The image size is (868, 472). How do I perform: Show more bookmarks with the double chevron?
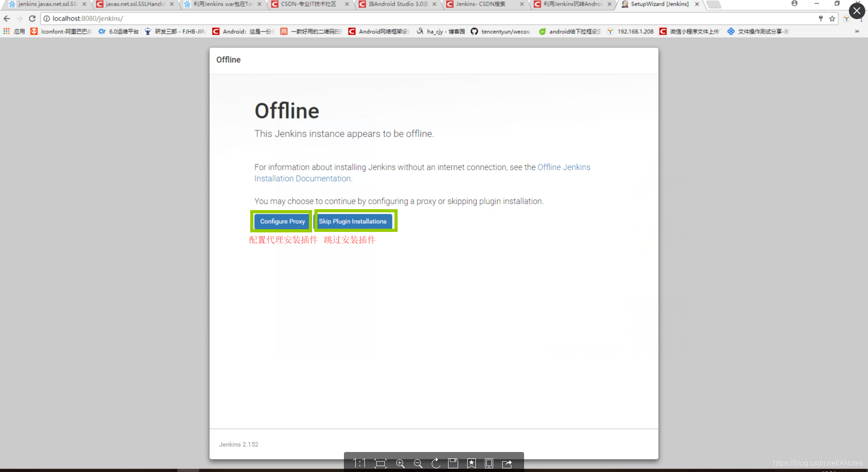(857, 31)
